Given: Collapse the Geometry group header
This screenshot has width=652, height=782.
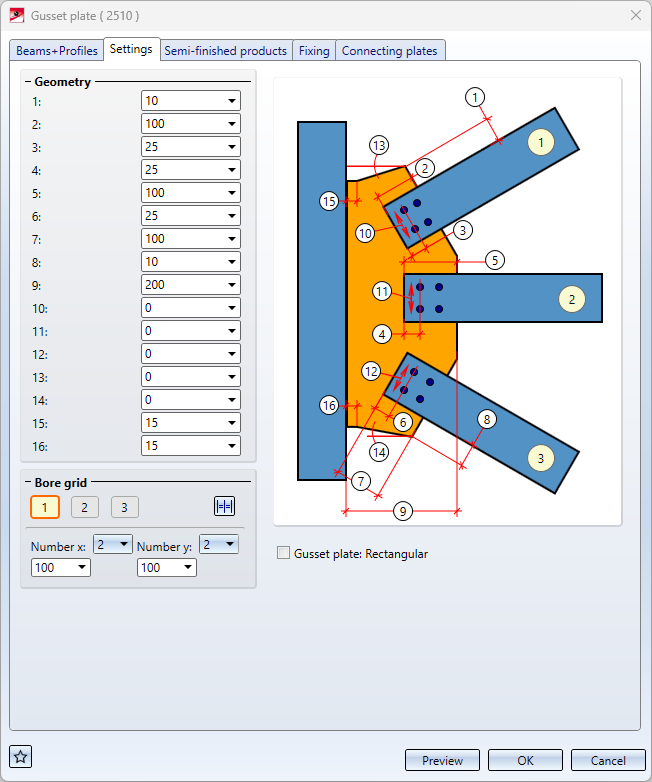Looking at the screenshot, I should (x=28, y=82).
